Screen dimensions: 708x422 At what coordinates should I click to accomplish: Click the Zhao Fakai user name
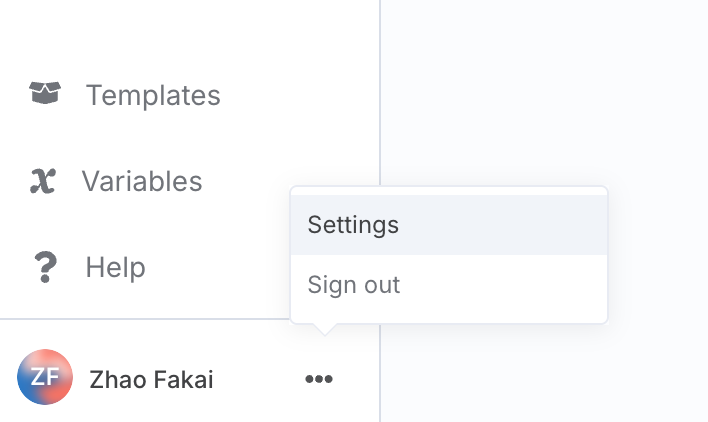151,380
